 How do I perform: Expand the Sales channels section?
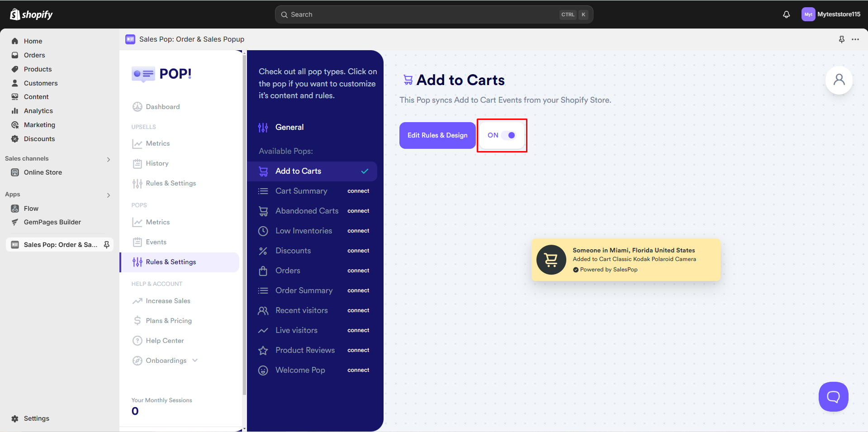click(108, 159)
